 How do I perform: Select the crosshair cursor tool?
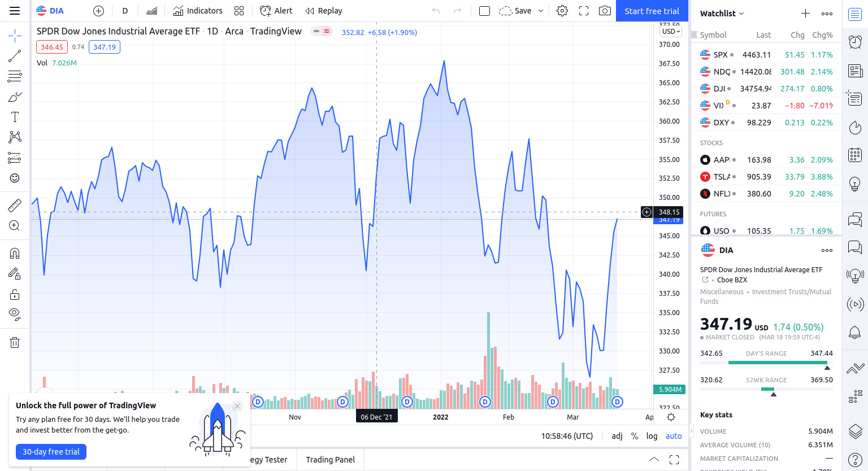tap(15, 36)
